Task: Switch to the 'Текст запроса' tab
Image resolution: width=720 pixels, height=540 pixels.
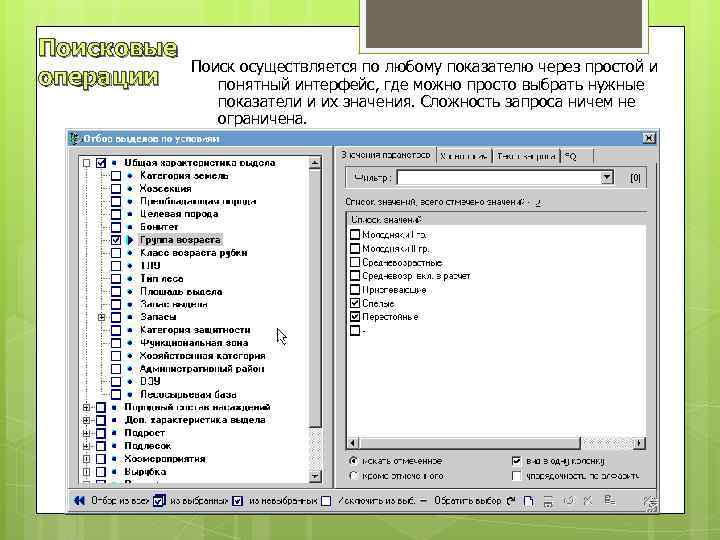Action: point(526,156)
